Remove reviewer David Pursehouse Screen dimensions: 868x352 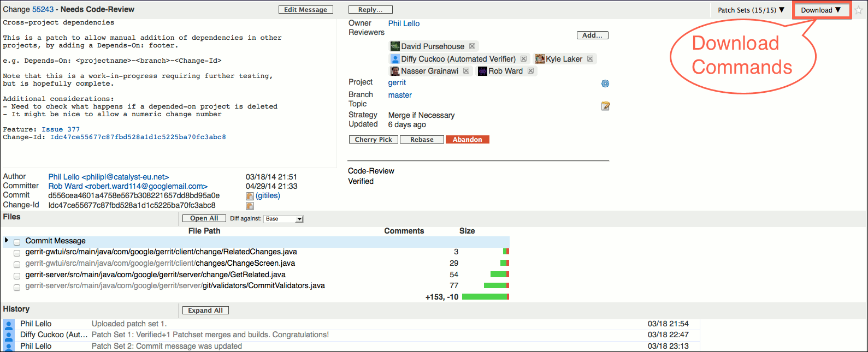pyautogui.click(x=472, y=46)
